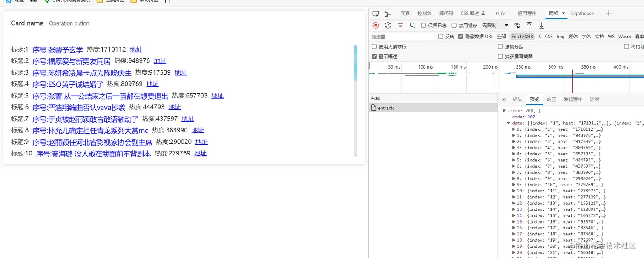Image resolution: width=644 pixels, height=258 pixels.
Task: Expand data item 9 with heat 279769
Action: click(x=514, y=185)
